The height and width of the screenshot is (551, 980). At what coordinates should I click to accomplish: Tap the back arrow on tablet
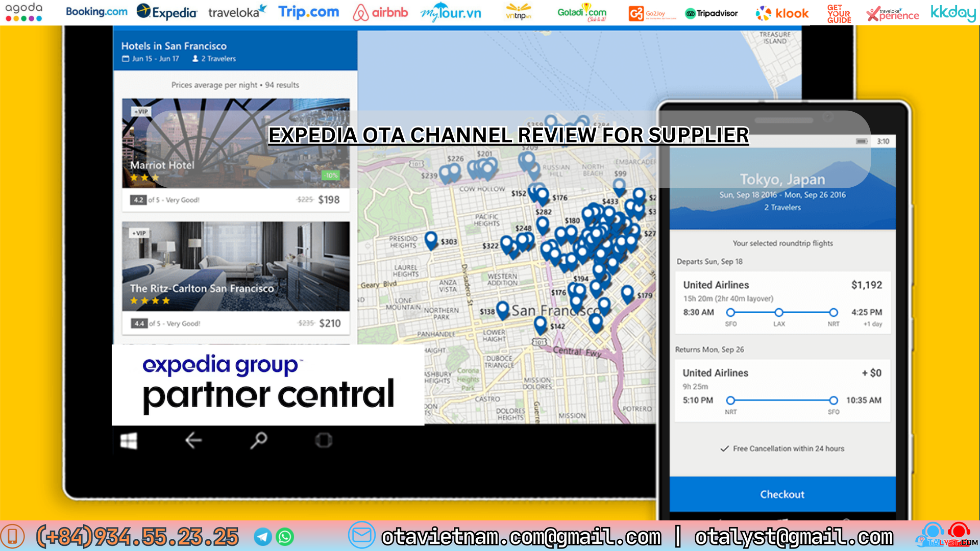(x=193, y=440)
